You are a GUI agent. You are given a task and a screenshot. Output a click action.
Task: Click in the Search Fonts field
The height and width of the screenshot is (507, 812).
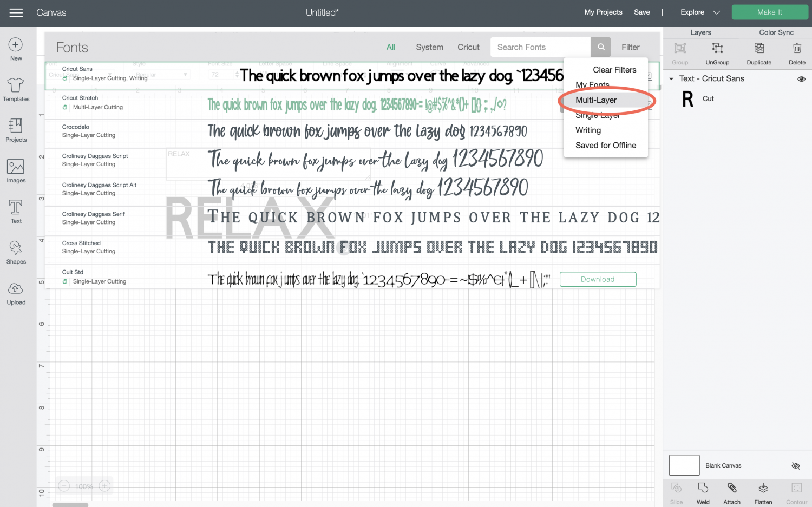click(540, 47)
